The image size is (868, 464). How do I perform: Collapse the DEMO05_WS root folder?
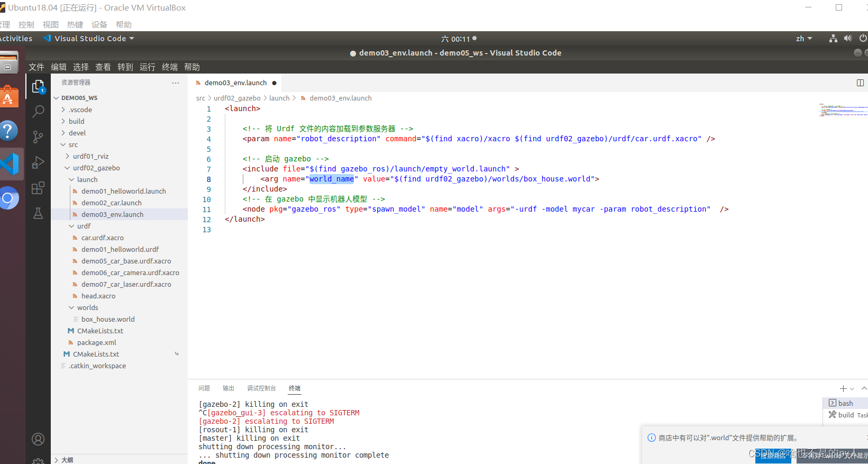pyautogui.click(x=119, y=98)
